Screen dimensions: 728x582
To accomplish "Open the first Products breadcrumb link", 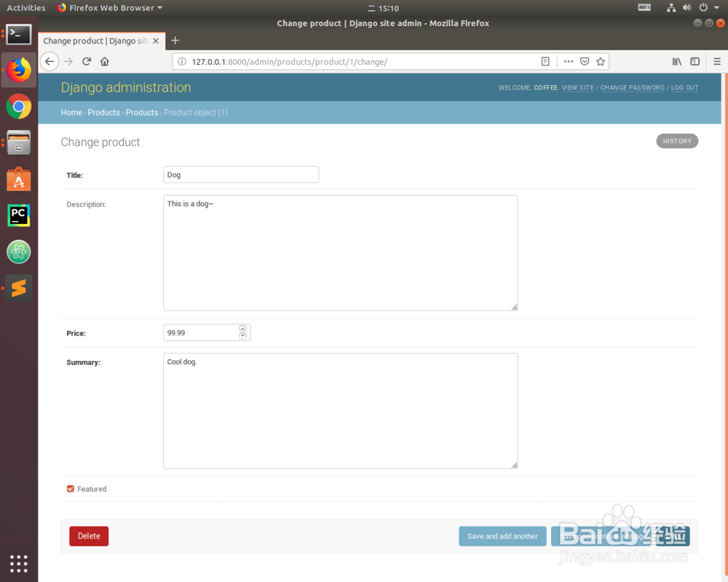I will click(103, 113).
